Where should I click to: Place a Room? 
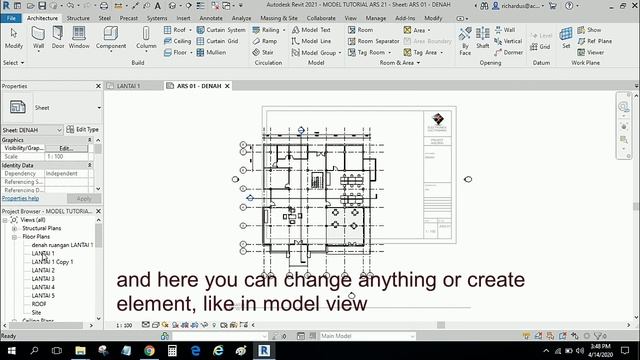[x=360, y=30]
